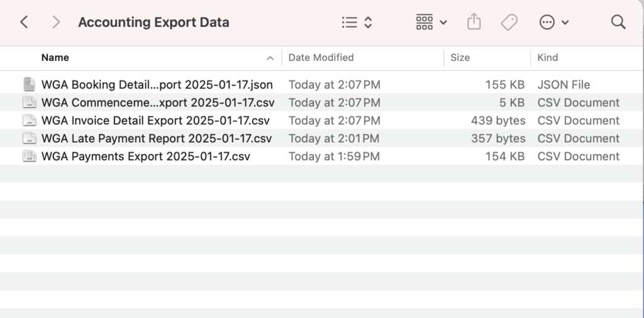
Task: Select the WGA Booking Detail JSON file icon
Action: (29, 84)
